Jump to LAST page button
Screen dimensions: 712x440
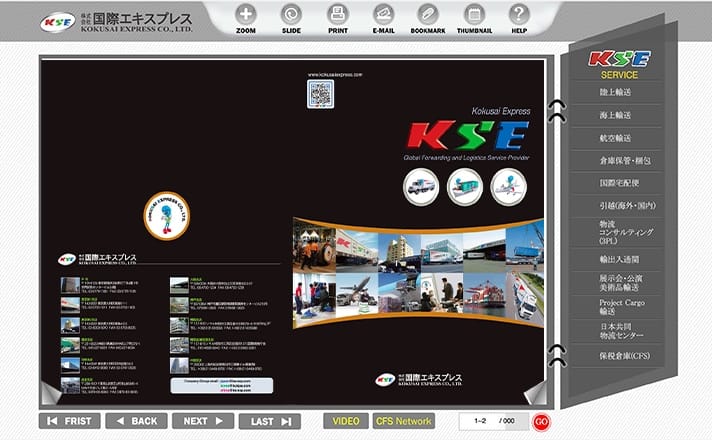(270, 421)
